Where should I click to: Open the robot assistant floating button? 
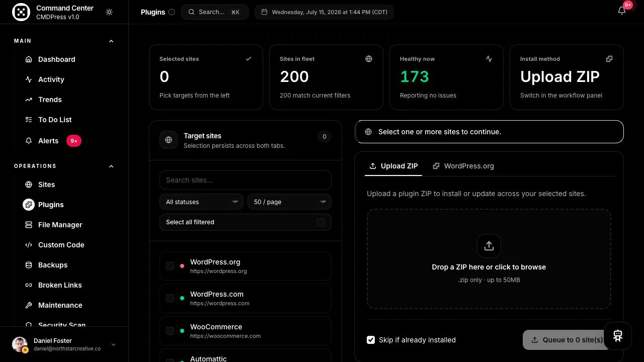tap(618, 336)
